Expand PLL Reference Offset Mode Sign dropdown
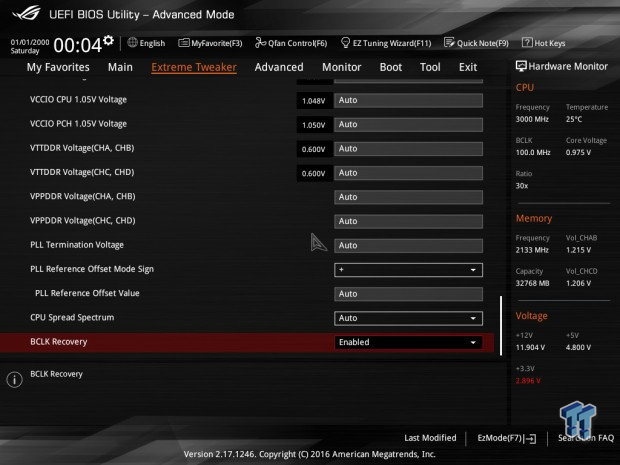This screenshot has height=465, width=620. (408, 270)
